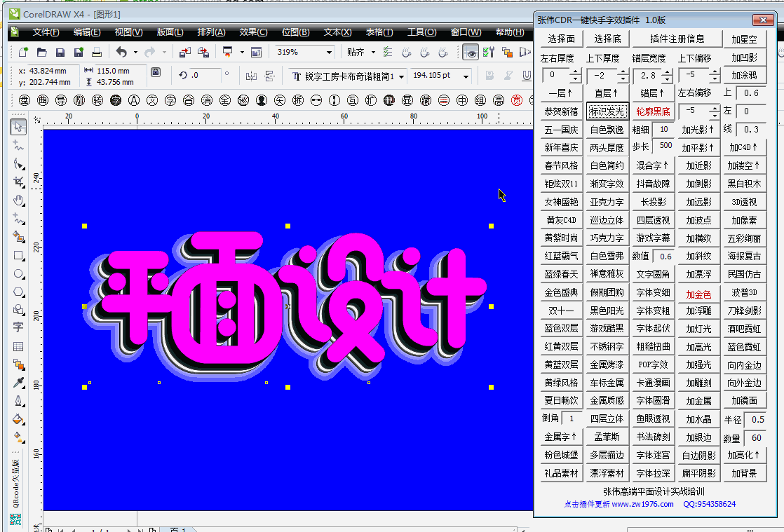Click the red 加金色 button
Image resolution: width=784 pixels, height=532 pixels.
pyautogui.click(x=698, y=294)
